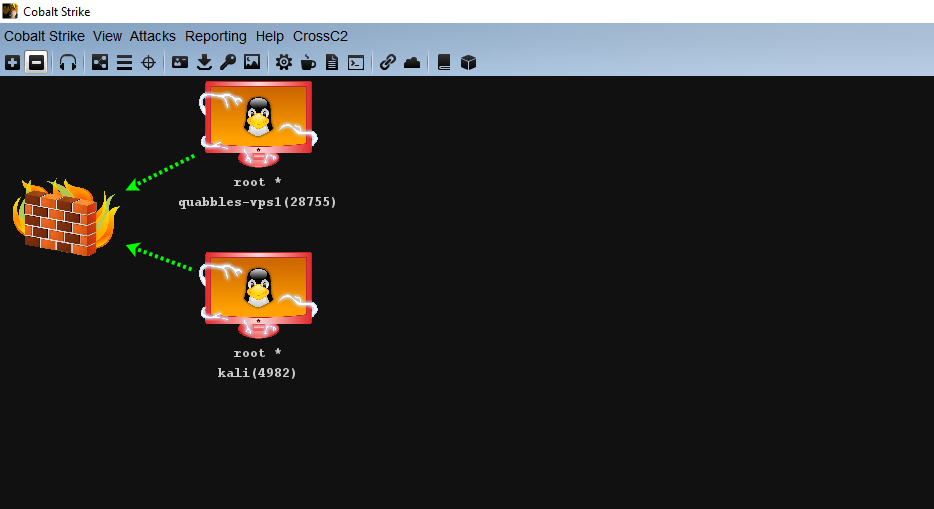This screenshot has width=934, height=509.
Task: Open the CrossC2 menu
Action: (320, 36)
